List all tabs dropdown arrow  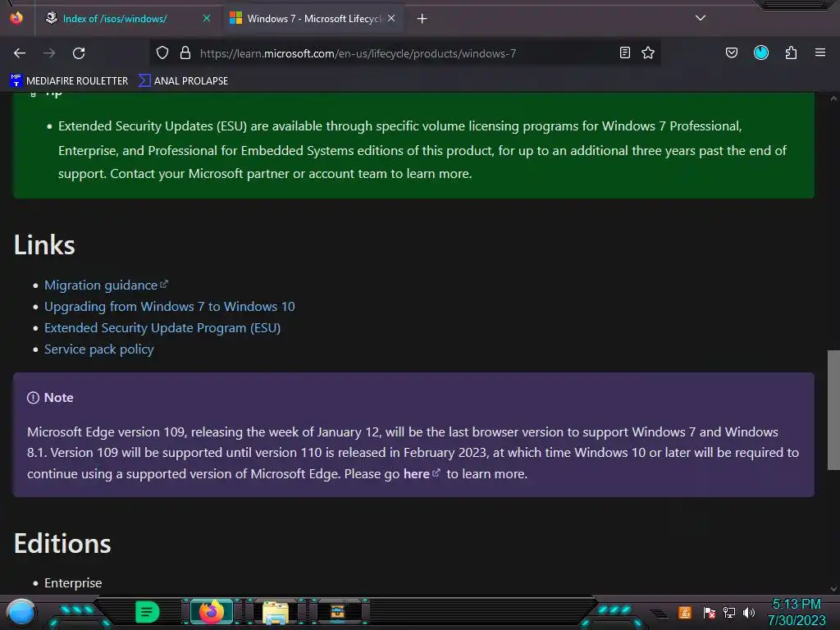tap(701, 18)
